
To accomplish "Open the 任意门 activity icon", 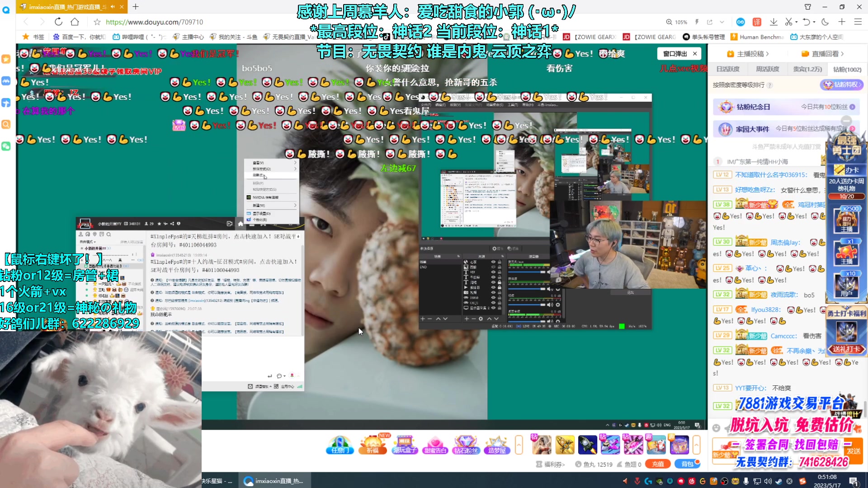I will (x=340, y=445).
